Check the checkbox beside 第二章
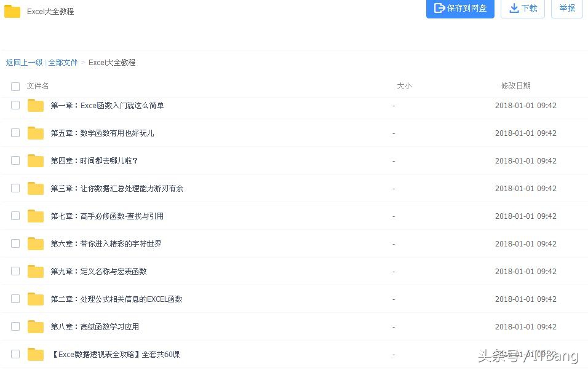This screenshot has width=588, height=370. [15, 299]
